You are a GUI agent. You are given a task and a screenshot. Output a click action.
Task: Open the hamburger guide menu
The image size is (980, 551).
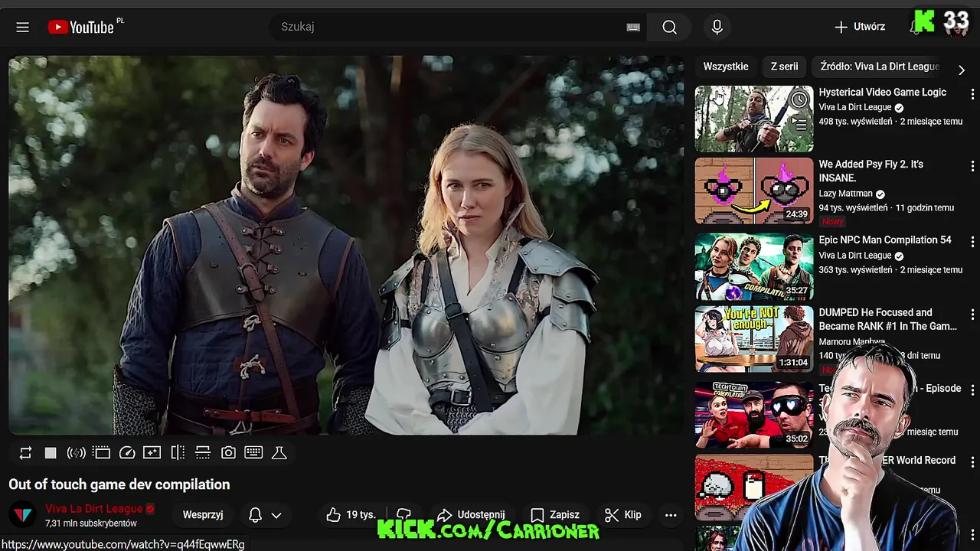[x=22, y=27]
